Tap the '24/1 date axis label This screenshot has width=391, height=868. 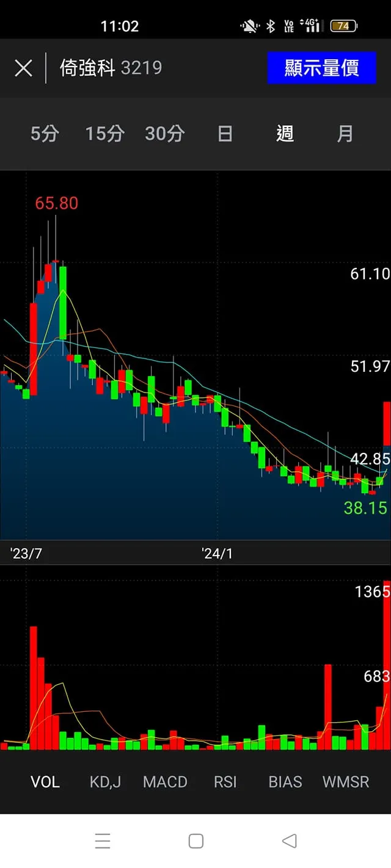click(x=217, y=554)
